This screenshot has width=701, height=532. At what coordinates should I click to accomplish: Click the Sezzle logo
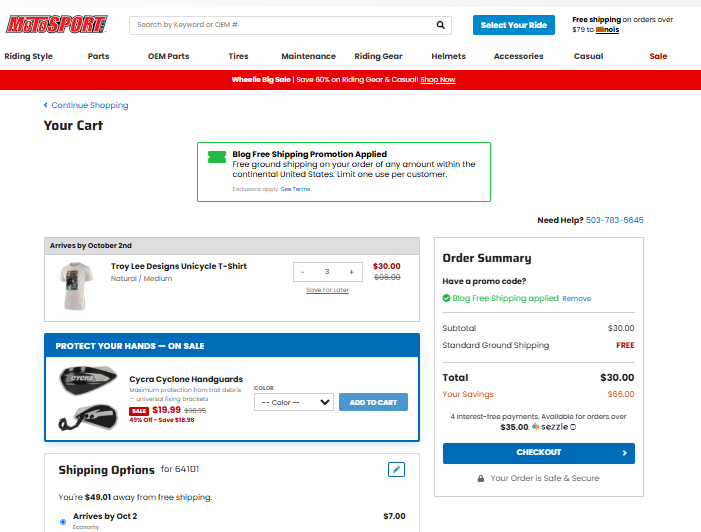pos(550,427)
